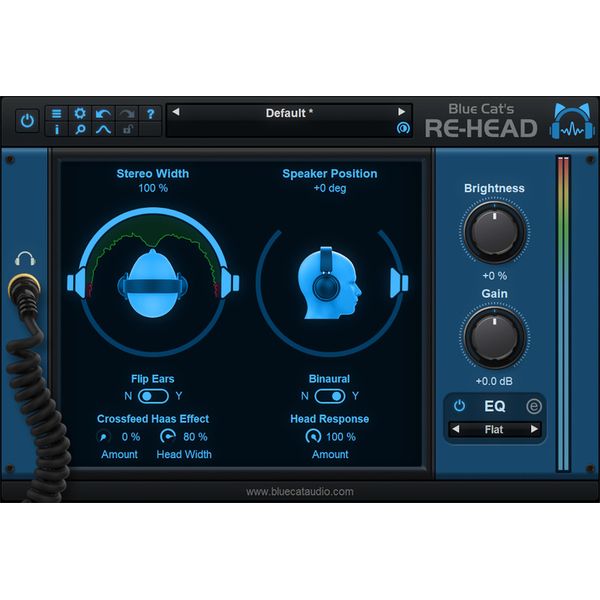Click the magnifier zoom icon
Viewport: 600px width, 600px height.
80,130
